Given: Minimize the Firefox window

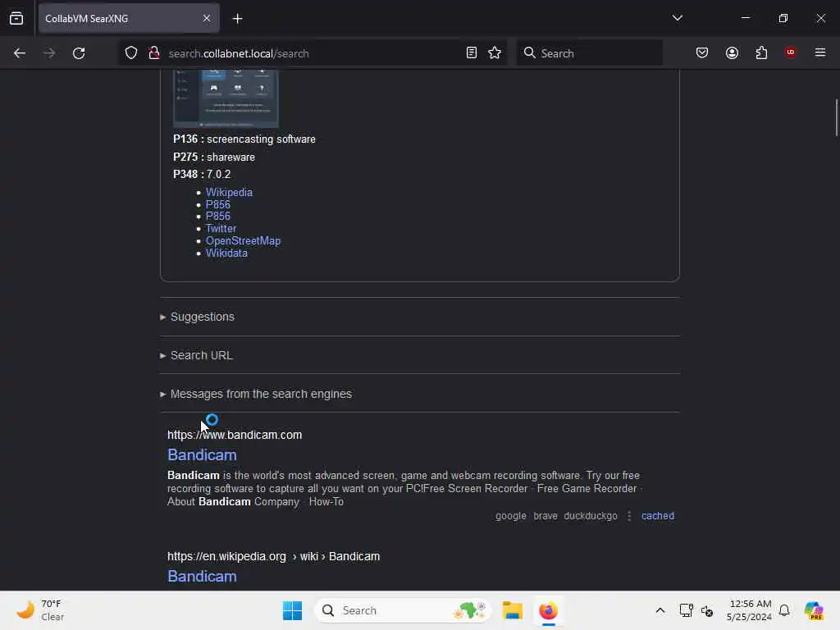Looking at the screenshot, I should (745, 18).
